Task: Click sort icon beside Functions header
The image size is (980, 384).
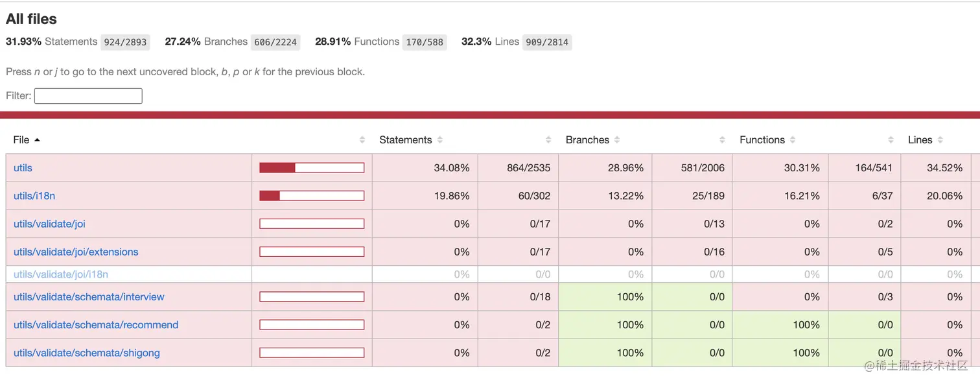Action: pyautogui.click(x=793, y=140)
